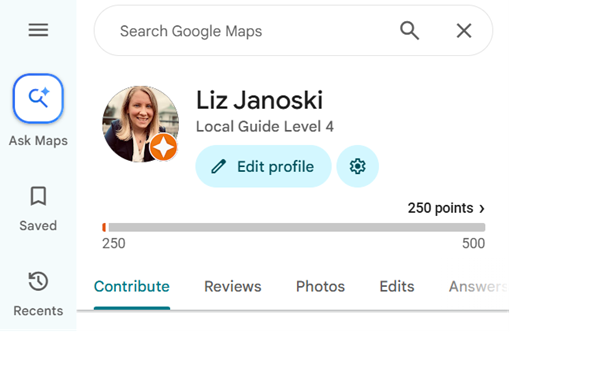This screenshot has width=605, height=368.
Task: Switch to the Photos tab
Action: click(320, 287)
